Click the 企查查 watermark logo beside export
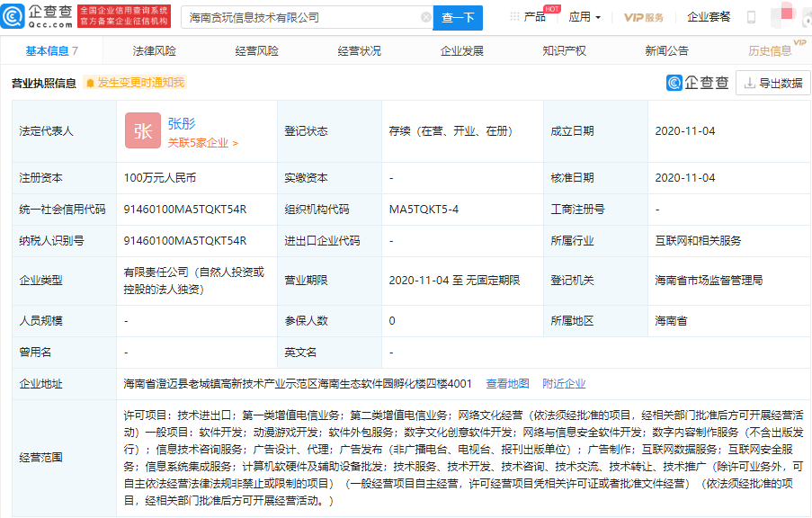 pos(698,83)
